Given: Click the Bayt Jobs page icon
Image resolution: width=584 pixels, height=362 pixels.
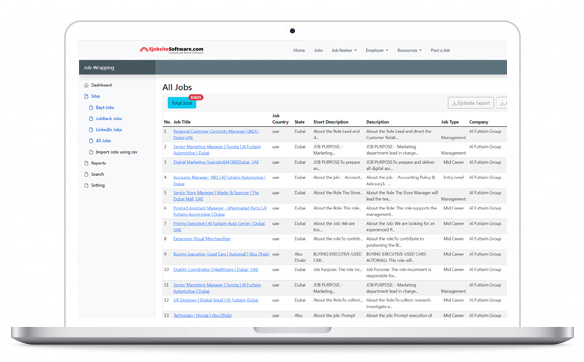Looking at the screenshot, I should coord(91,108).
